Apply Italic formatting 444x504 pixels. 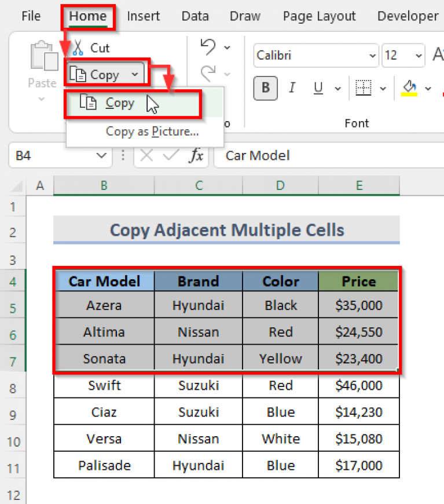click(292, 87)
